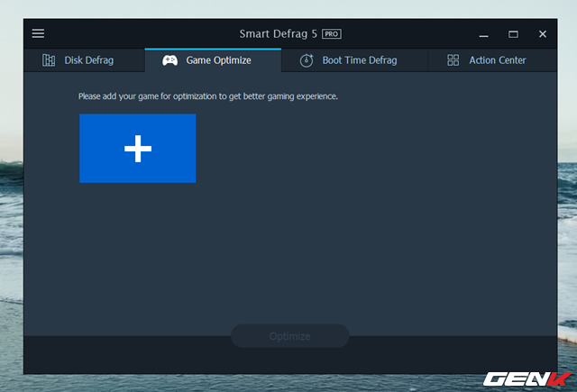The height and width of the screenshot is (392, 577).
Task: Click the PRO badge next to title
Action: tap(331, 34)
